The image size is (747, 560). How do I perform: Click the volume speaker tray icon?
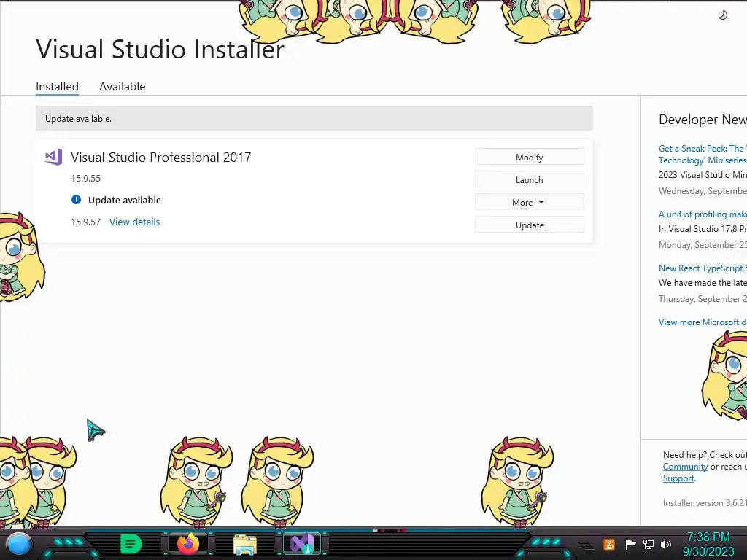(666, 544)
